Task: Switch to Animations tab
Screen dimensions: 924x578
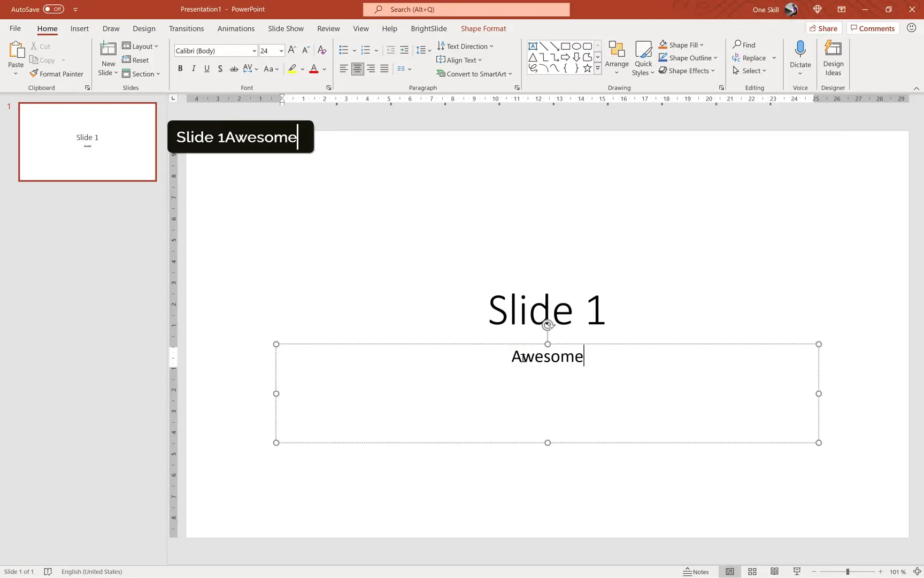Action: (x=236, y=28)
